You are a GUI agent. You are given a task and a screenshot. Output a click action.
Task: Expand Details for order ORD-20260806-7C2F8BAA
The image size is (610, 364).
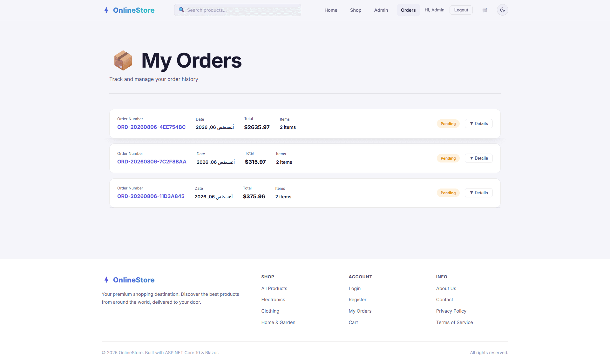[478, 158]
